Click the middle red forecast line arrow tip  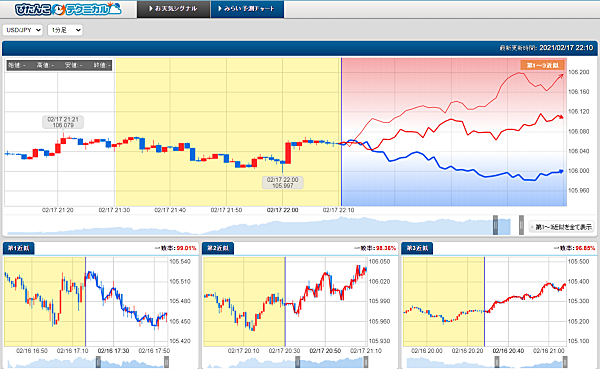point(561,117)
